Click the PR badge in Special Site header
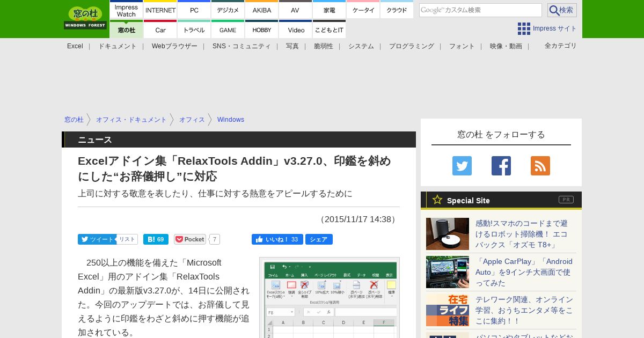The width and height of the screenshot is (644, 338). (x=566, y=200)
